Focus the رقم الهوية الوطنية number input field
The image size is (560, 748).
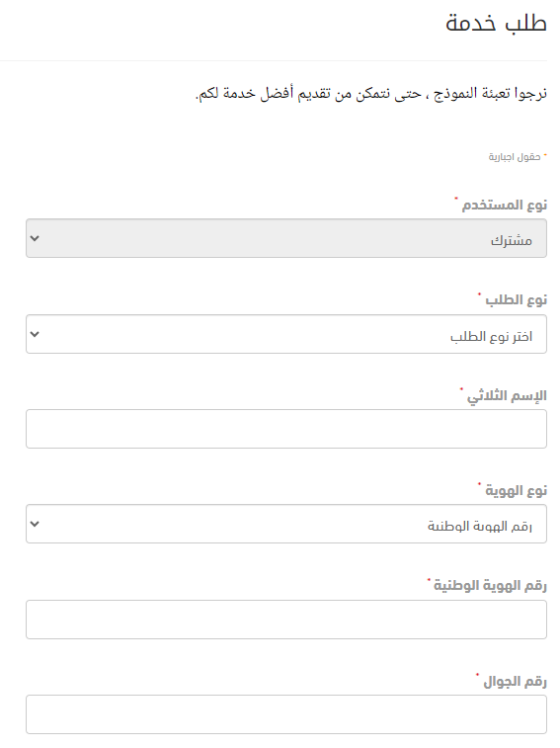point(286,620)
